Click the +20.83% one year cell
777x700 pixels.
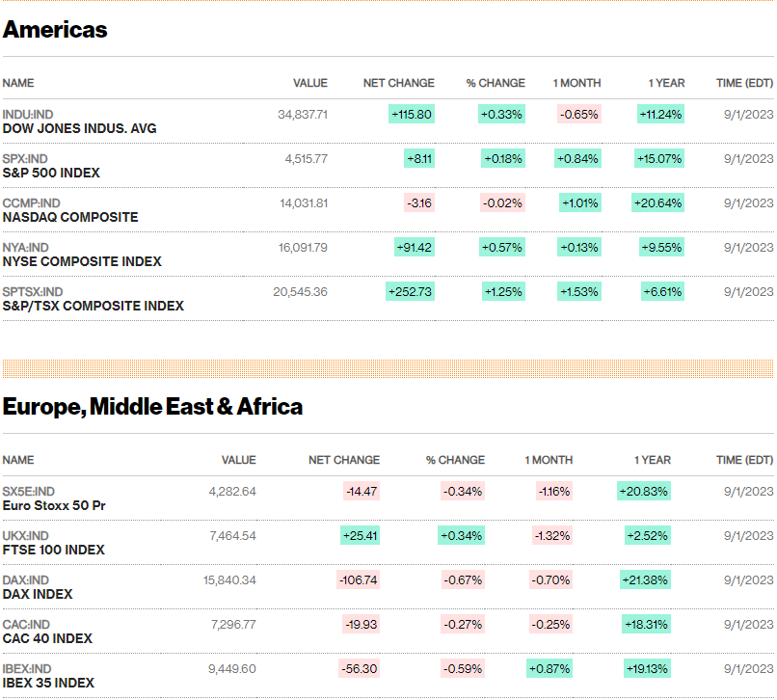coord(644,492)
